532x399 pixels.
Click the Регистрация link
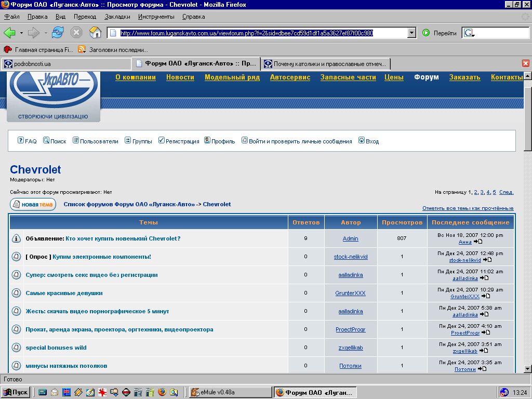click(179, 141)
